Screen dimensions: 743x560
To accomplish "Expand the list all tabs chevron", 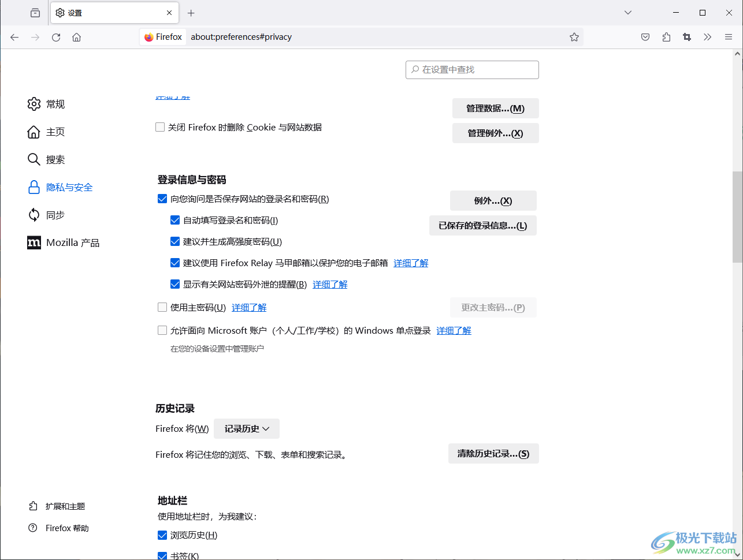I will click(628, 13).
